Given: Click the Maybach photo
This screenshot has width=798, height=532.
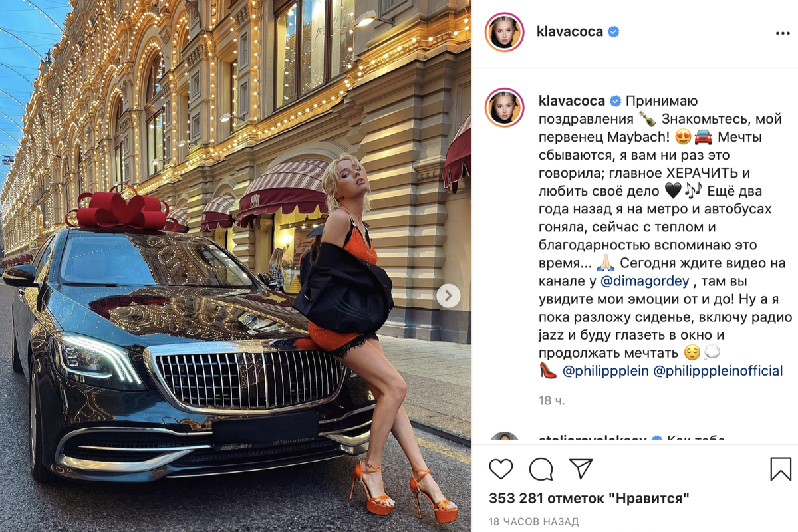Looking at the screenshot, I should (235, 266).
